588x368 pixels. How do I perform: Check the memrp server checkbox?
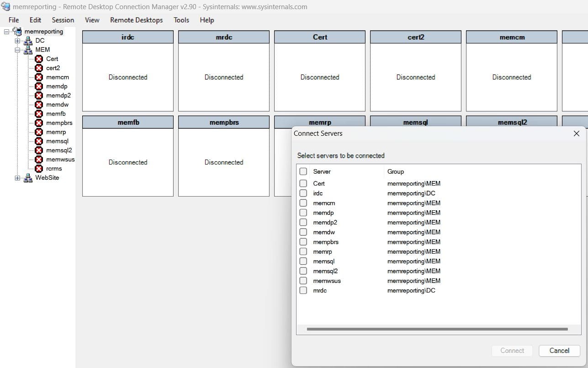(x=303, y=251)
